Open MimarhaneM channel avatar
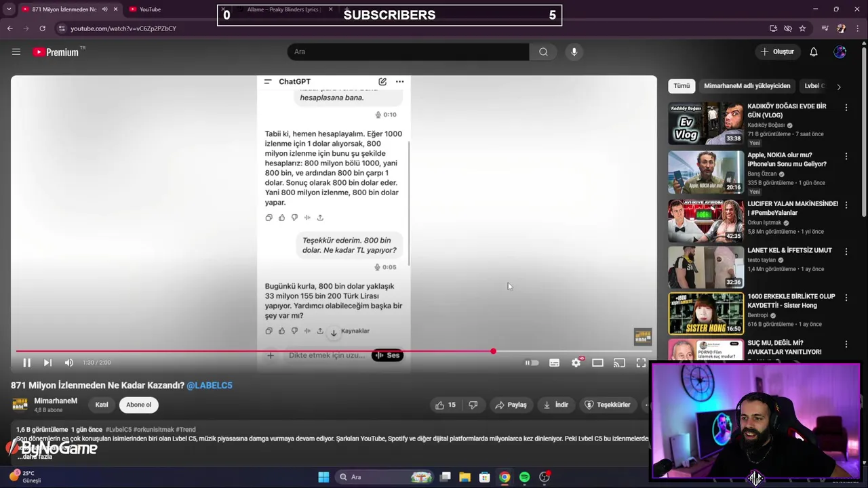868x488 pixels. pyautogui.click(x=20, y=405)
